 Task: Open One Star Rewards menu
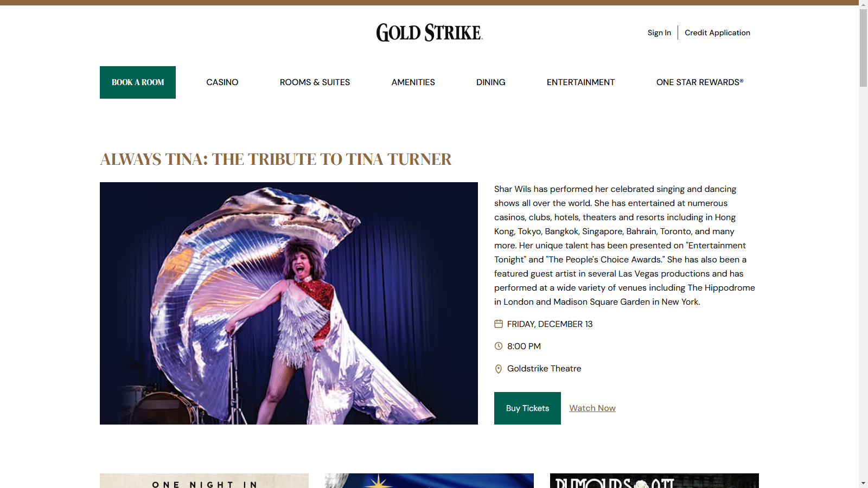[700, 82]
